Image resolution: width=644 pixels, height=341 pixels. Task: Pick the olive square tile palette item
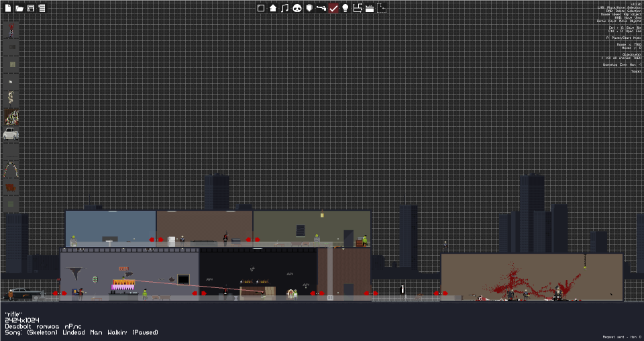click(12, 64)
